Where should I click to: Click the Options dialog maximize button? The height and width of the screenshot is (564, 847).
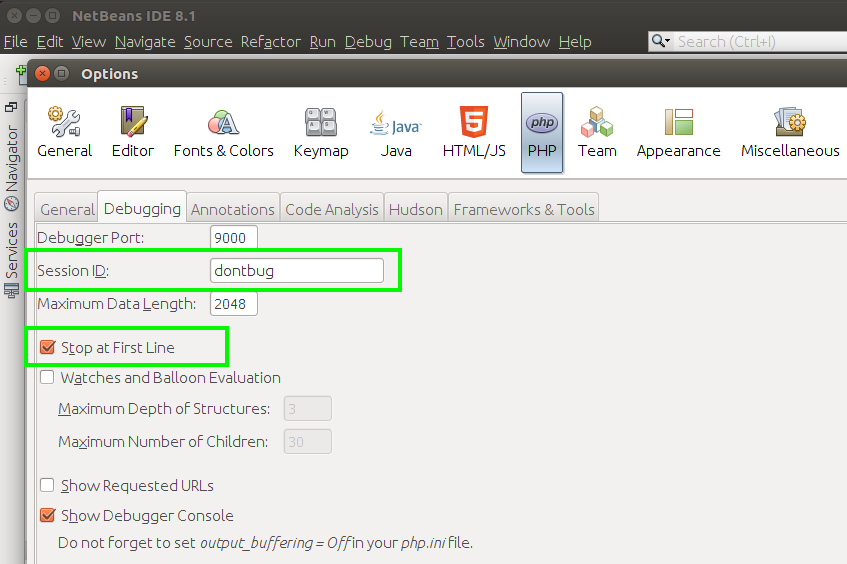pyautogui.click(x=62, y=73)
